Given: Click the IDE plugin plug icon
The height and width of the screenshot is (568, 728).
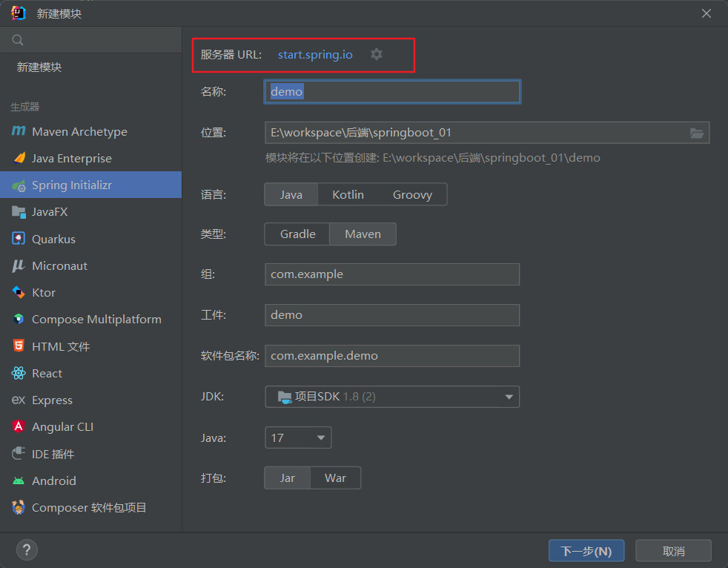Looking at the screenshot, I should point(19,453).
